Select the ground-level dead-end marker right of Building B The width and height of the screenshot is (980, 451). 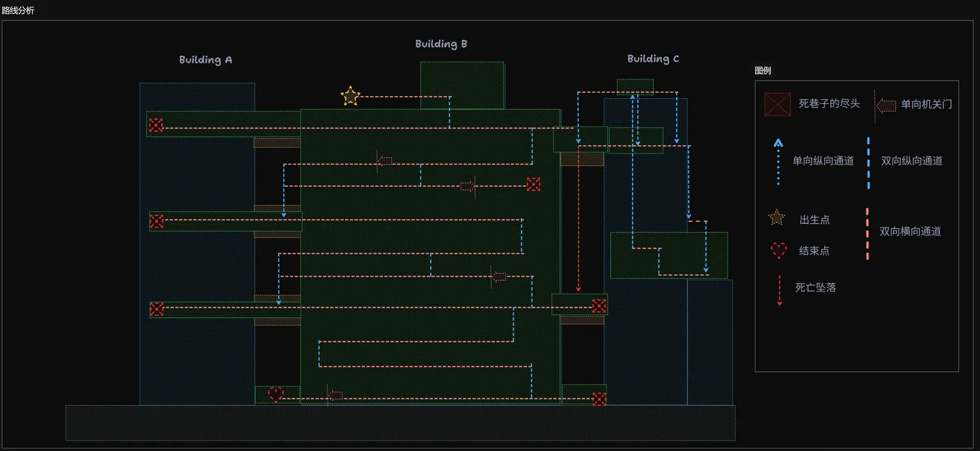pyautogui.click(x=599, y=399)
